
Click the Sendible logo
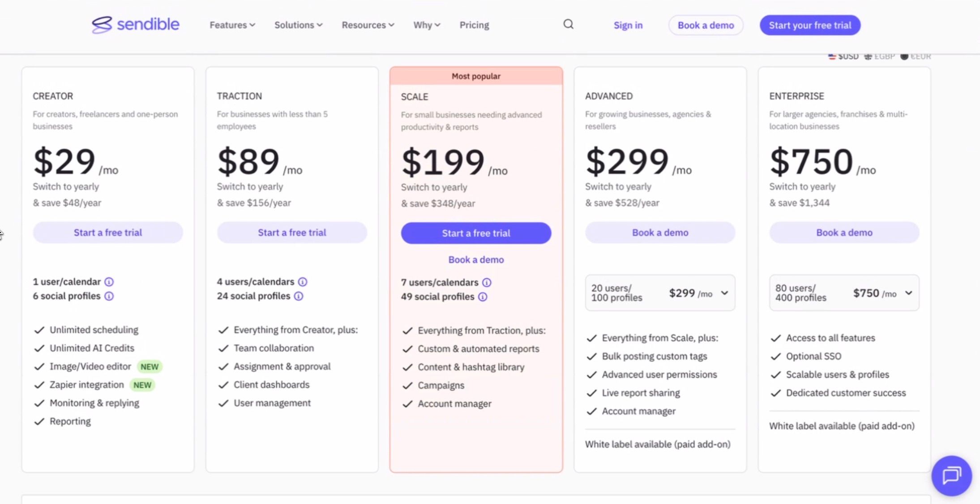click(x=135, y=25)
